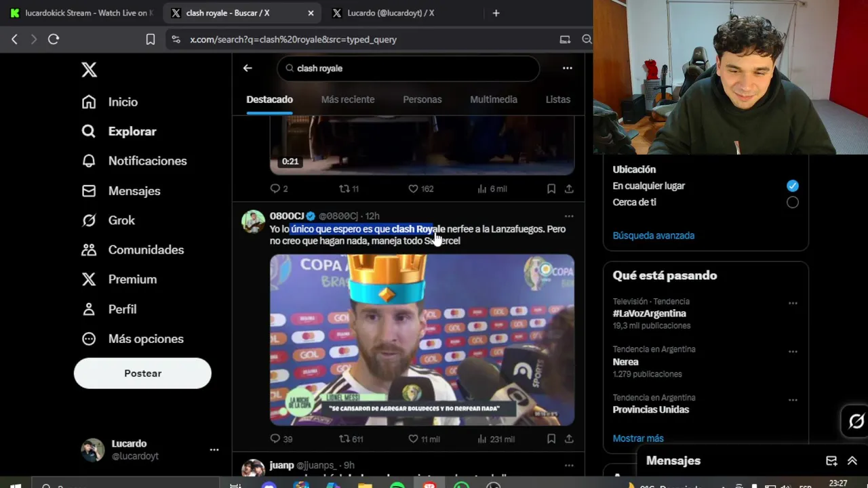Bookmark the 0:21 video post
The height and width of the screenshot is (488, 868).
click(551, 188)
